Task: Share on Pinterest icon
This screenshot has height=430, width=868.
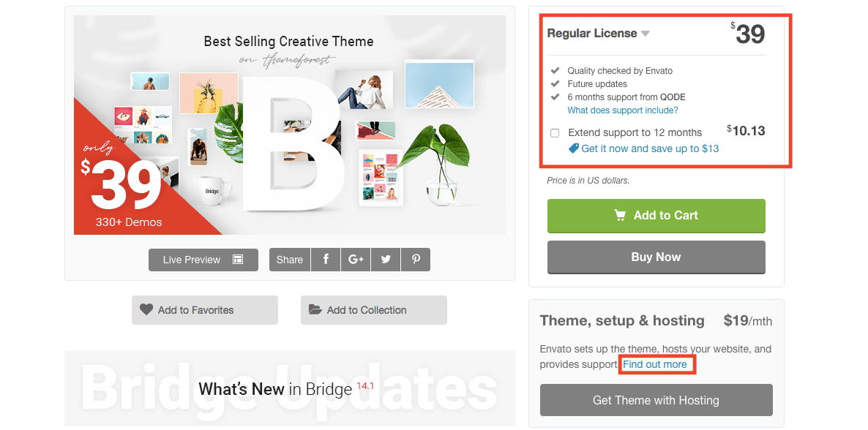Action: 416,260
